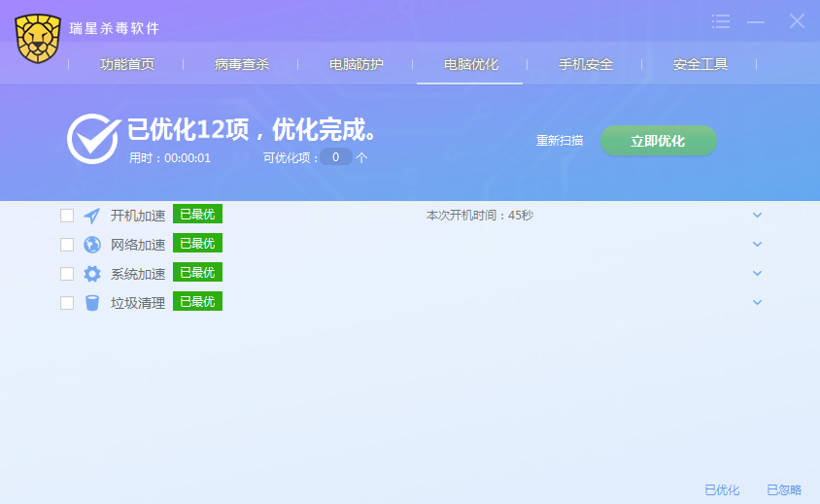Viewport: 820px width, 504px height.
Task: Switch to the 病毒查杀 tab
Action: click(x=242, y=65)
